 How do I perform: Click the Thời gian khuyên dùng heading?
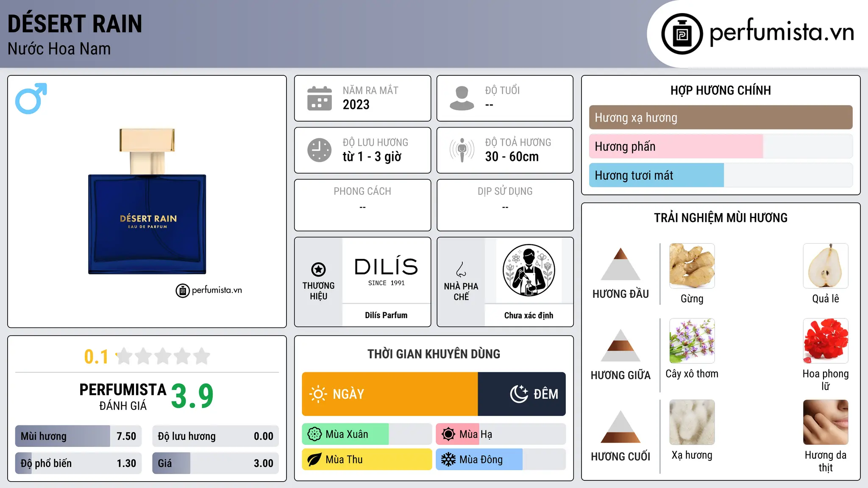coord(434,354)
